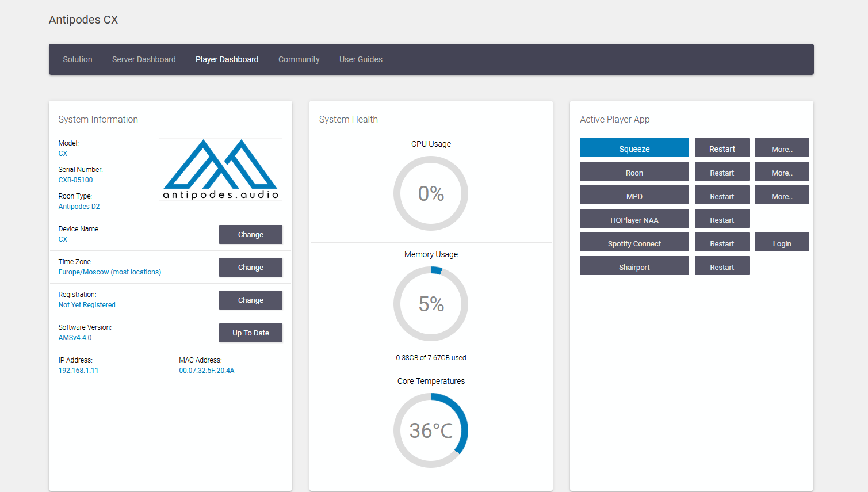The image size is (868, 492).
Task: Select Roon Type value Antipodes D2
Action: pyautogui.click(x=79, y=207)
